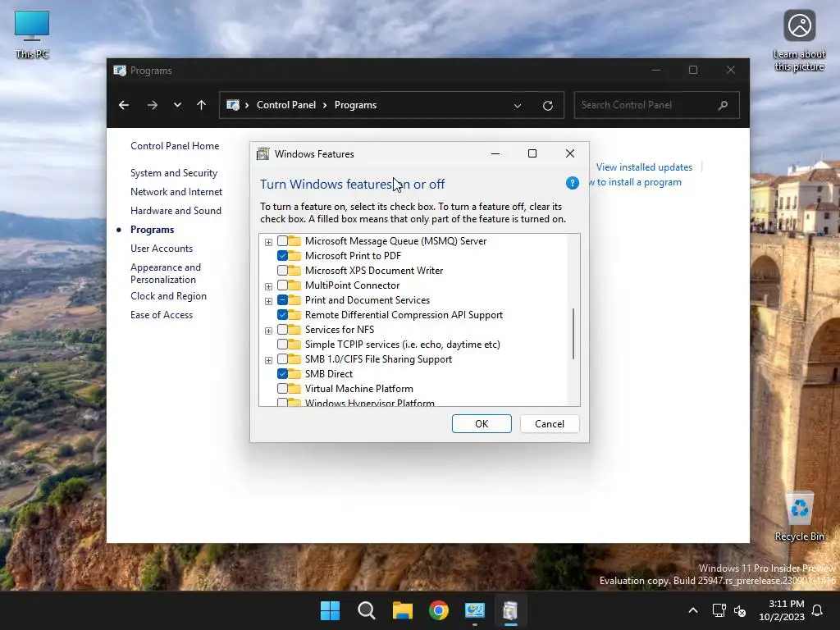
Task: Click the arrow after Control Panel breadcrumb
Action: click(325, 106)
